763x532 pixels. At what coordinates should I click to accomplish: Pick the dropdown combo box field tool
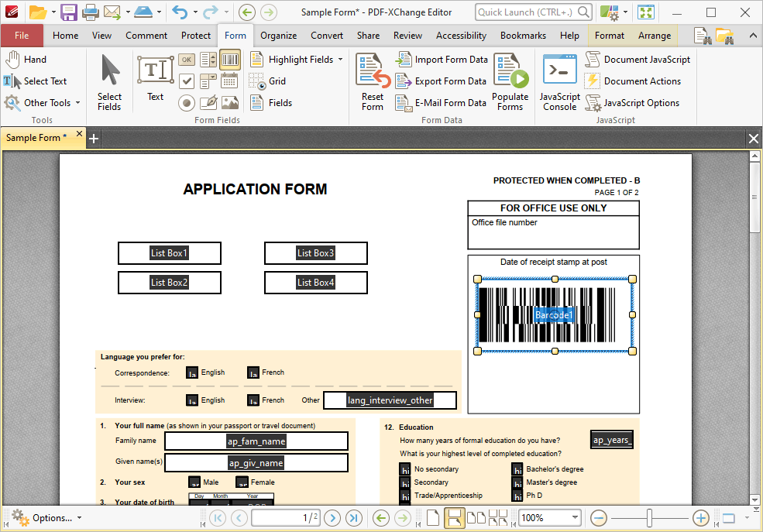coord(208,81)
